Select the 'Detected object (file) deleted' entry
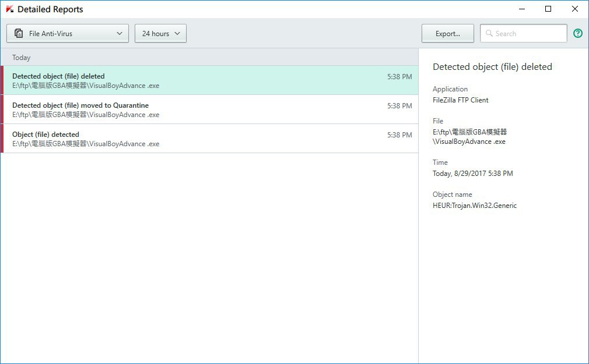This screenshot has width=589, height=364. click(211, 80)
